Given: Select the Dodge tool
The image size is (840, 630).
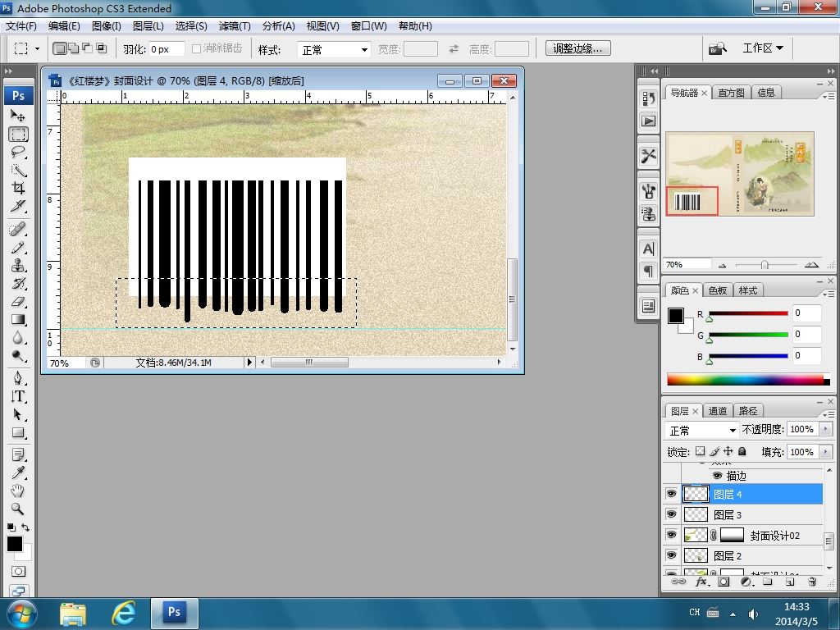Looking at the screenshot, I should click(18, 356).
